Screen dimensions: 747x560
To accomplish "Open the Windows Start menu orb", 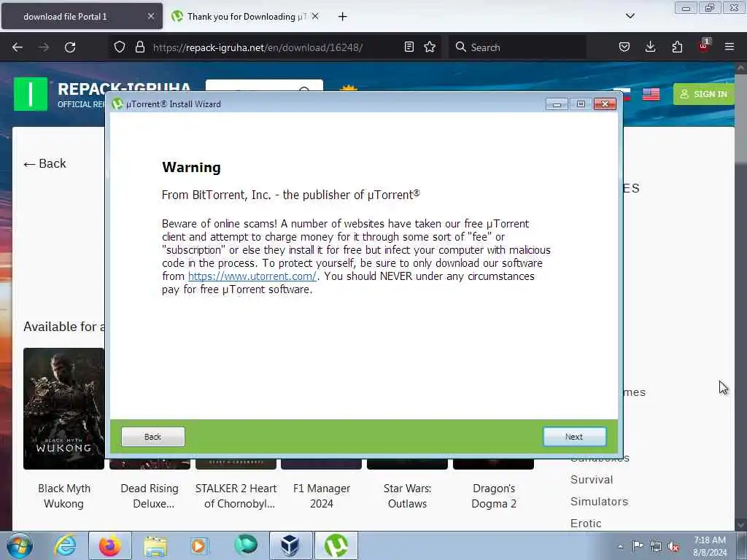I will (x=19, y=545).
